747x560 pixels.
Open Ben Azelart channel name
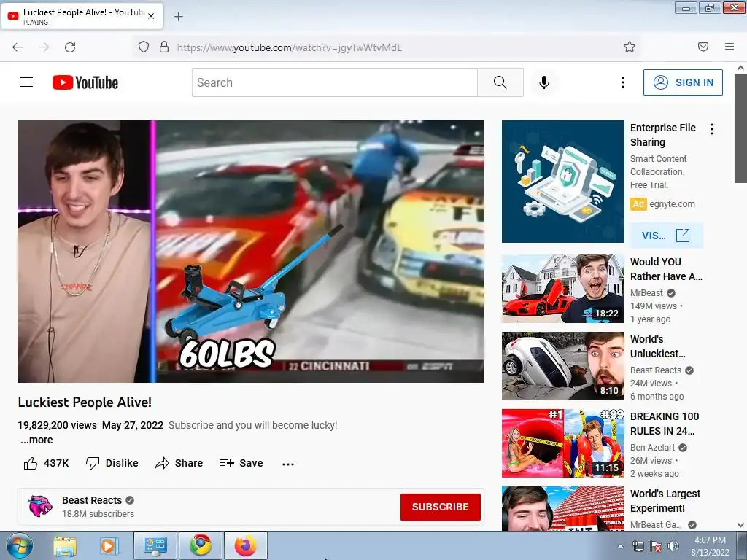coord(652,448)
